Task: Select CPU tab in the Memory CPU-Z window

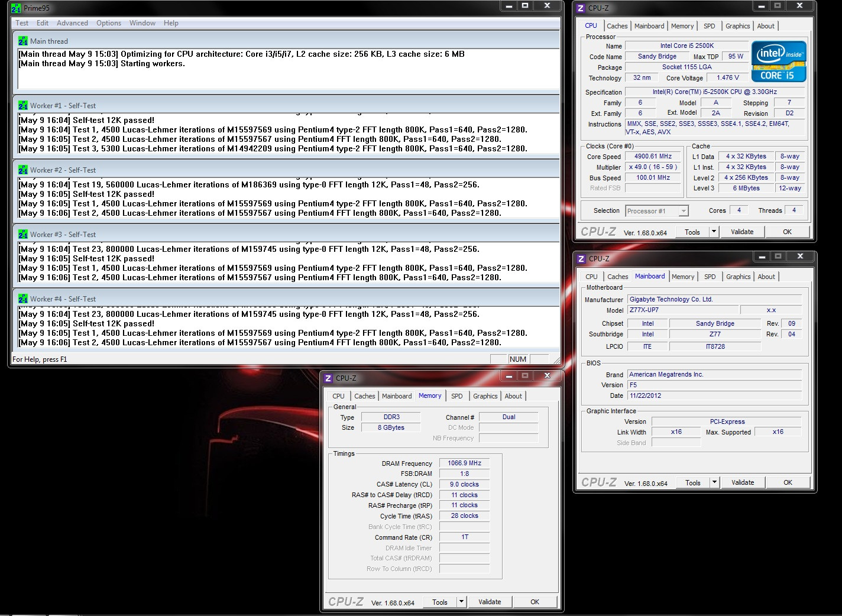Action: pyautogui.click(x=338, y=396)
